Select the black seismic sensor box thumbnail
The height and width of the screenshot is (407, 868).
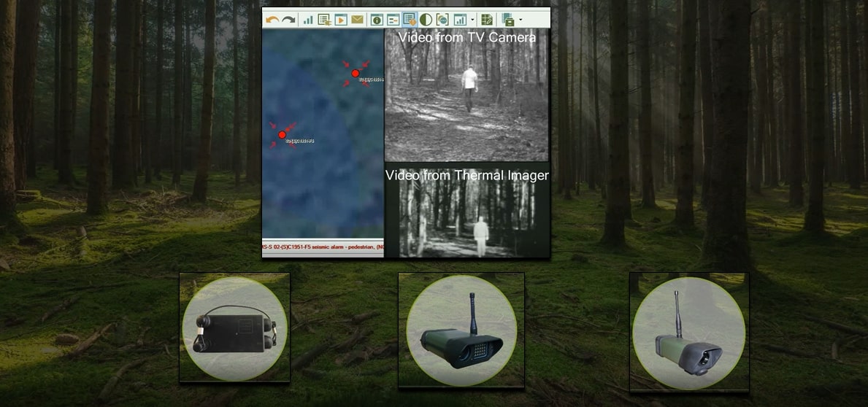click(235, 327)
